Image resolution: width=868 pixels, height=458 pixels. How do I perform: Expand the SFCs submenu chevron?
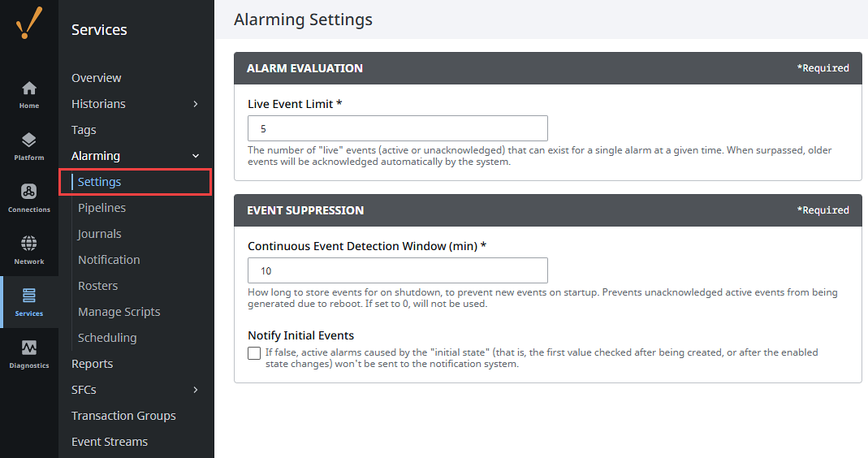point(196,390)
